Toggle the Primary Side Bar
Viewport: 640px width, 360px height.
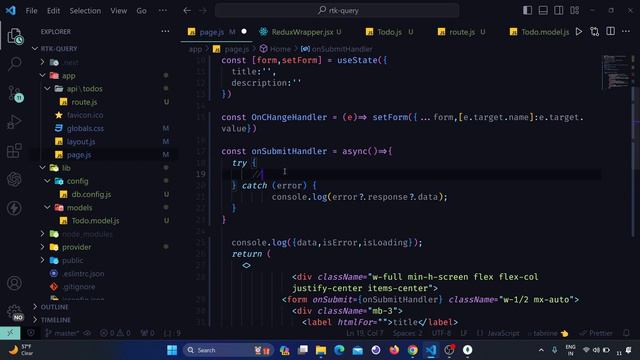pyautogui.click(x=527, y=10)
